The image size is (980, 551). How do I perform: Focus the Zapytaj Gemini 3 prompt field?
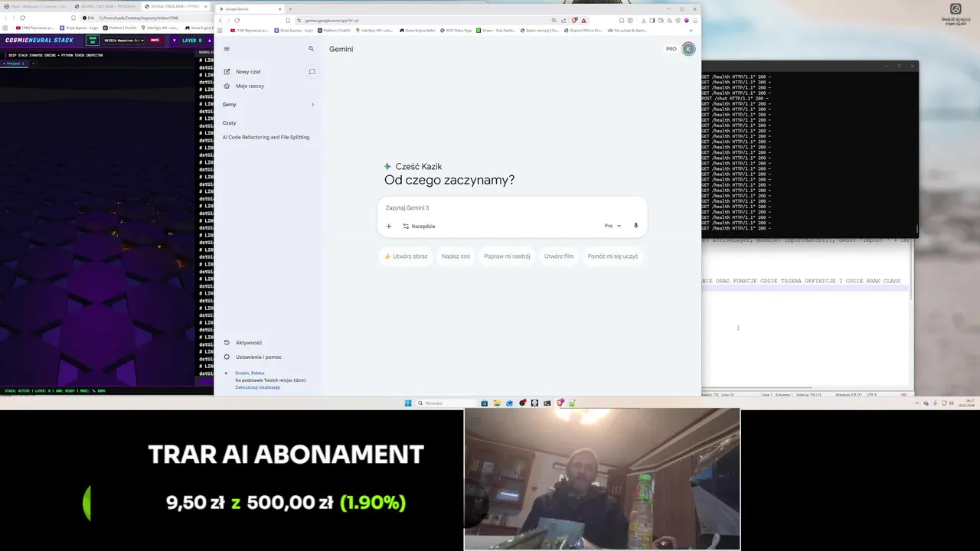pyautogui.click(x=512, y=208)
